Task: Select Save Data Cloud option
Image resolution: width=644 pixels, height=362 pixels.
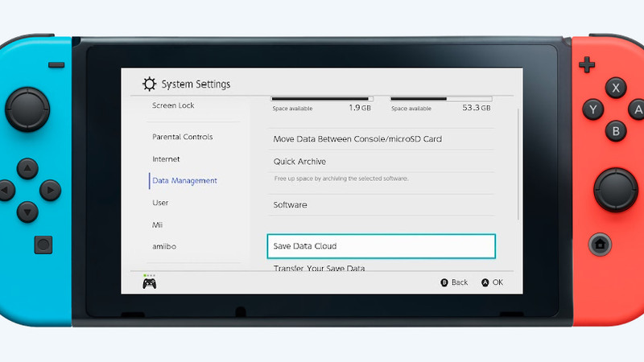Action: [x=380, y=246]
